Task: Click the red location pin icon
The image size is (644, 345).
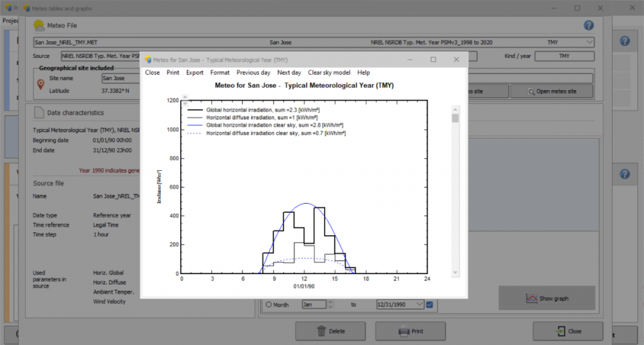Action: tap(41, 84)
